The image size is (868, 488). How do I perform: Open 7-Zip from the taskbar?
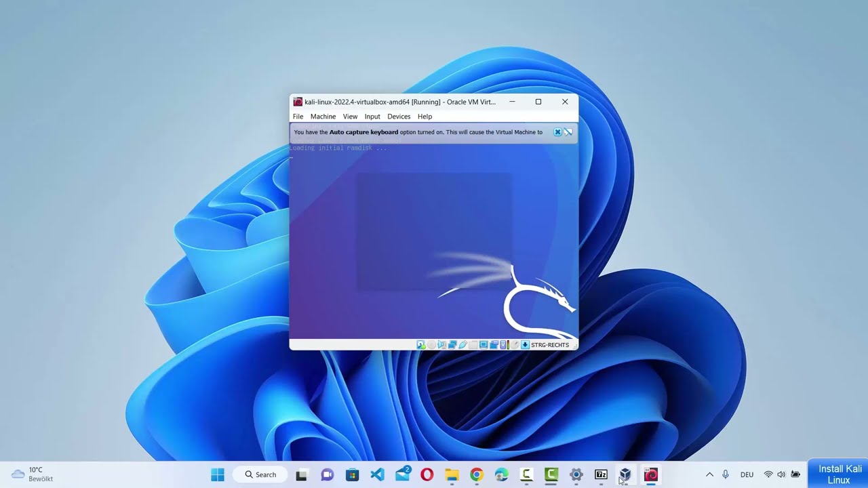[x=601, y=474]
